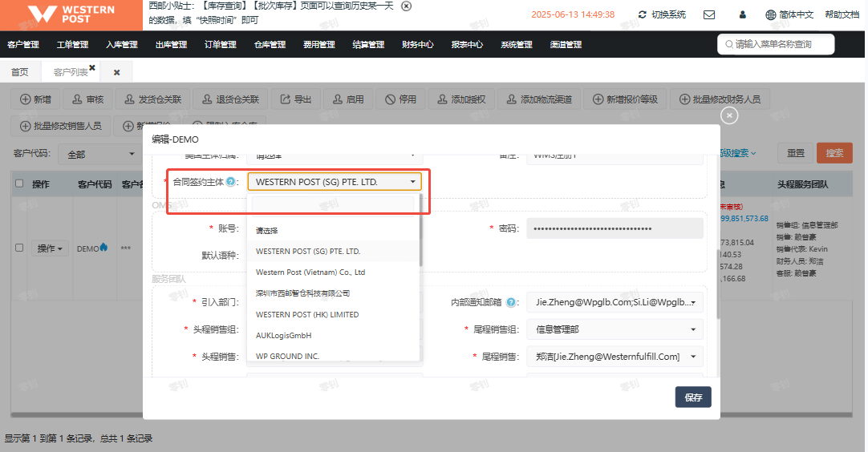Click the 批量修改财务人员 button

(720, 99)
